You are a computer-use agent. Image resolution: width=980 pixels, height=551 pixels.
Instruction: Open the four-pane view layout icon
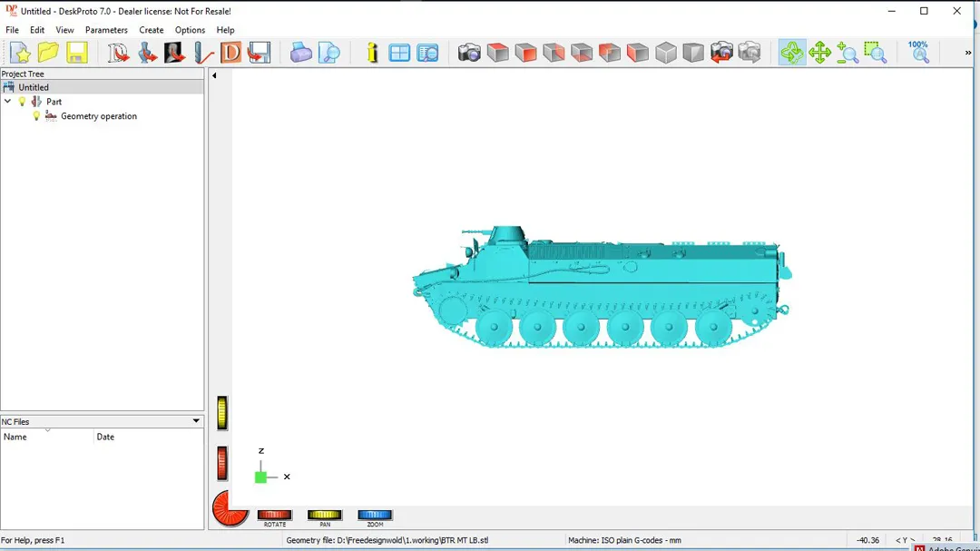coord(399,53)
